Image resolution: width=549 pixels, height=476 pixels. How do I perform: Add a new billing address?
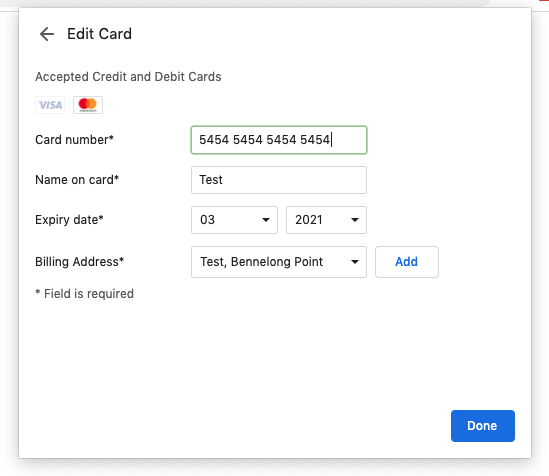click(x=406, y=262)
